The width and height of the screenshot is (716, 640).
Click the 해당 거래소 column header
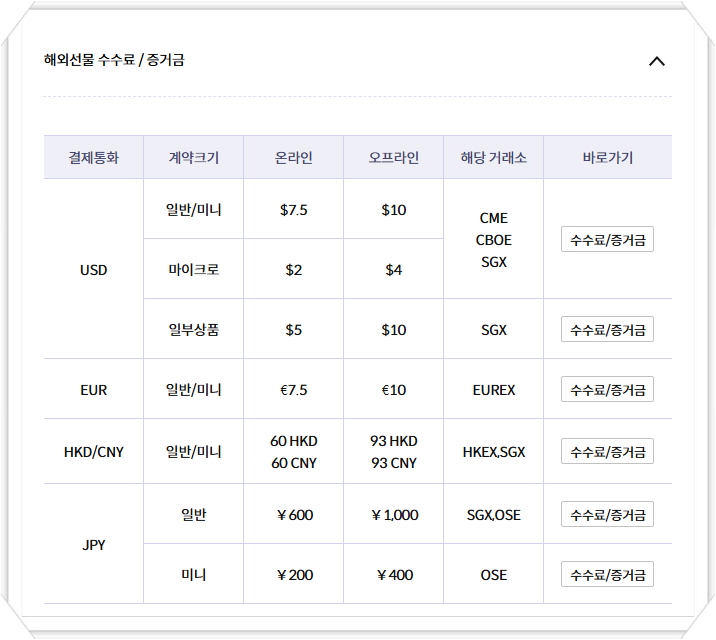(x=494, y=158)
